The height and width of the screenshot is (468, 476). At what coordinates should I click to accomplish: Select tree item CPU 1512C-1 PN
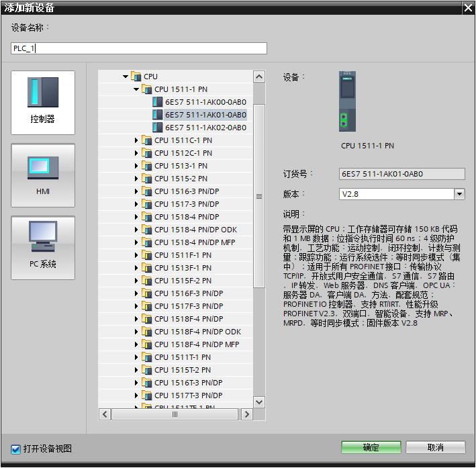coord(183,153)
